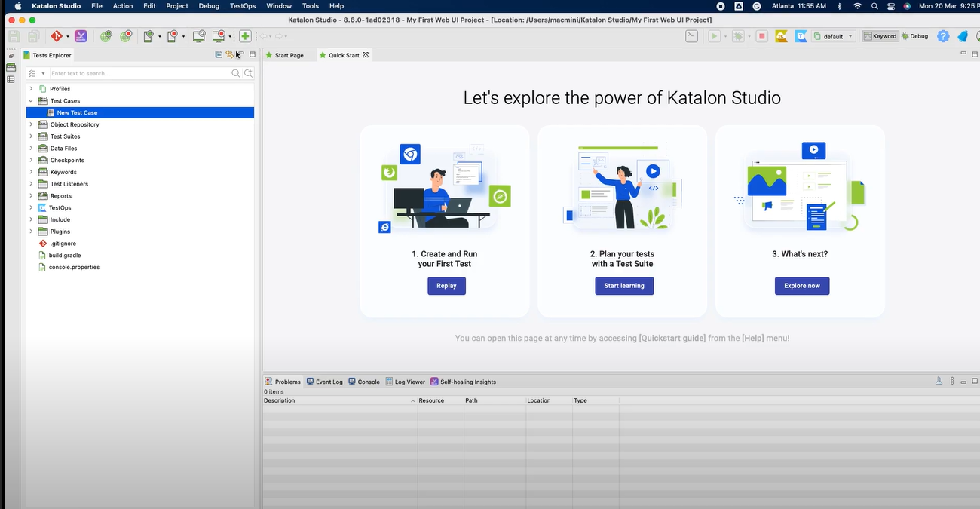The height and width of the screenshot is (509, 980).
Task: Click the Resource column header
Action: pos(441,400)
